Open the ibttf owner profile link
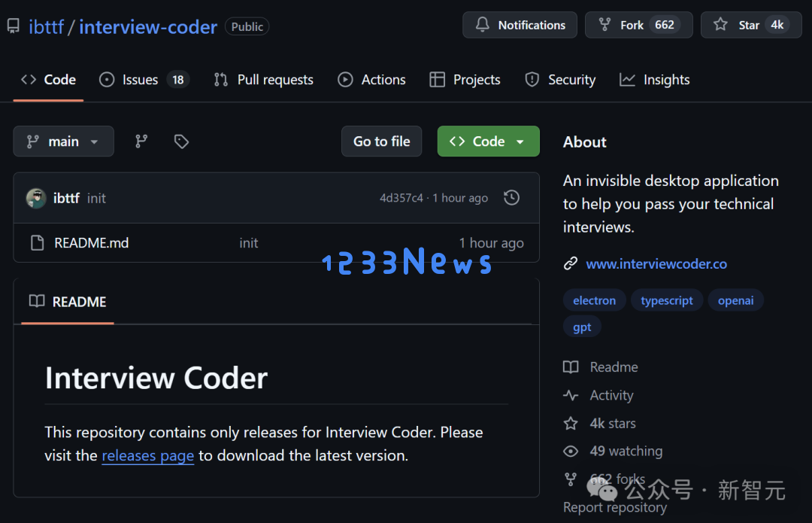 (x=46, y=26)
